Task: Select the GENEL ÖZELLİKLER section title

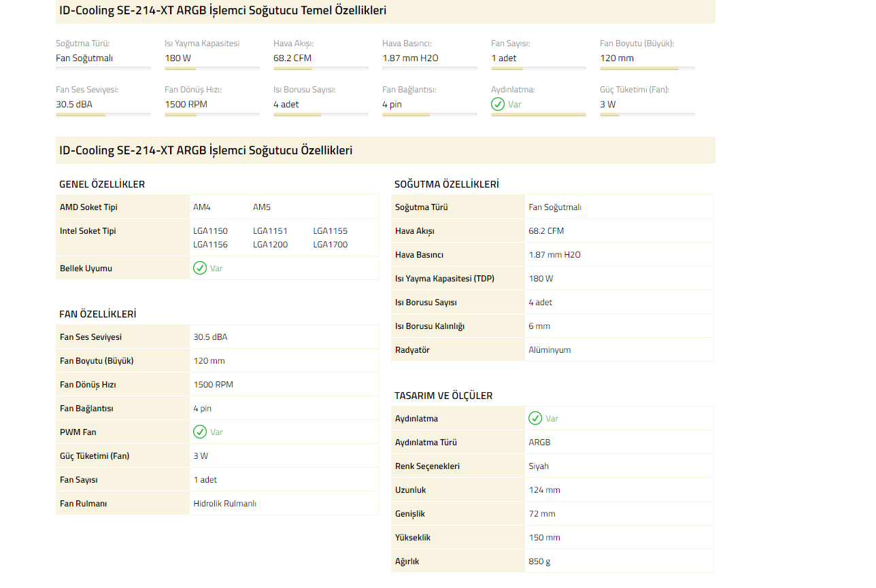Action: point(102,184)
